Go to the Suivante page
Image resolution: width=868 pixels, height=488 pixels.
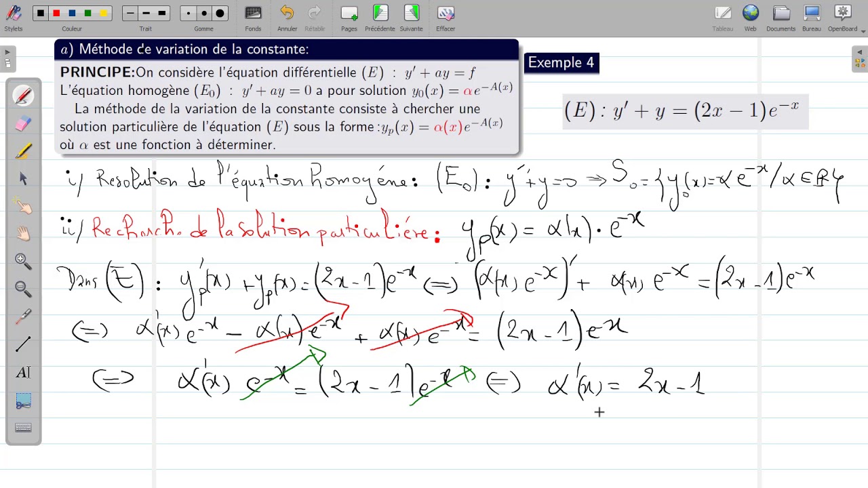click(411, 18)
